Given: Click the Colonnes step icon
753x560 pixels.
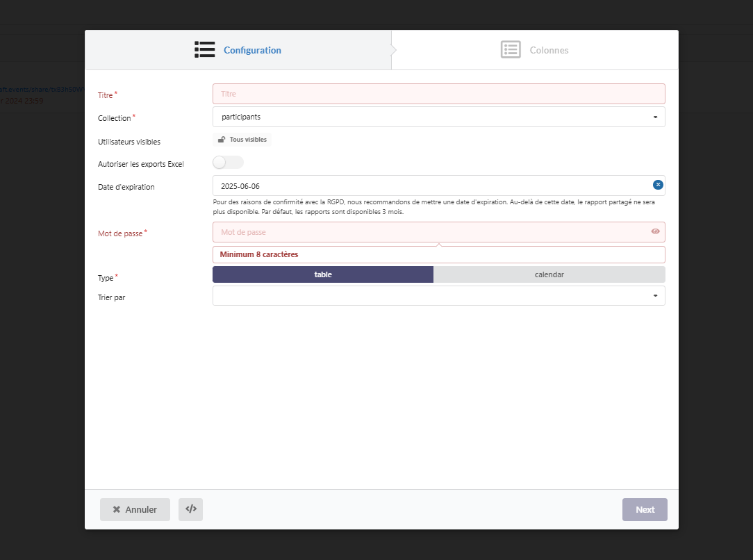Looking at the screenshot, I should tap(511, 50).
